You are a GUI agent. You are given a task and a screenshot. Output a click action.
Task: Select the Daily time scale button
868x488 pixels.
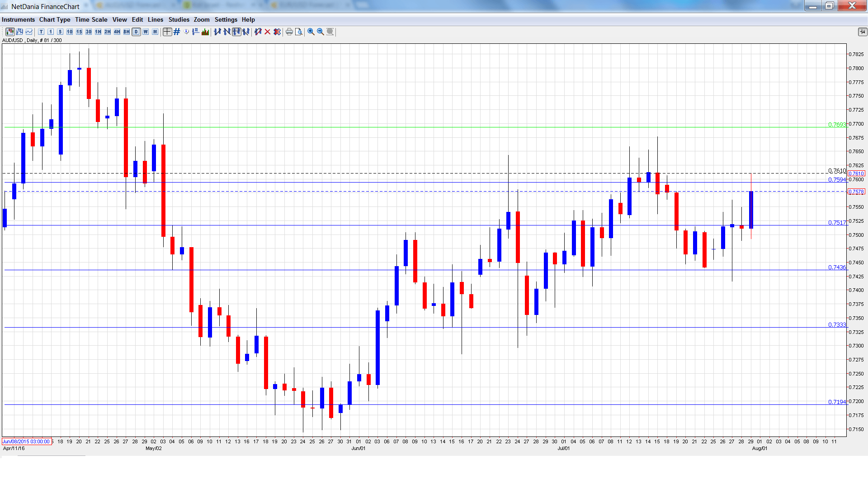[x=136, y=32]
